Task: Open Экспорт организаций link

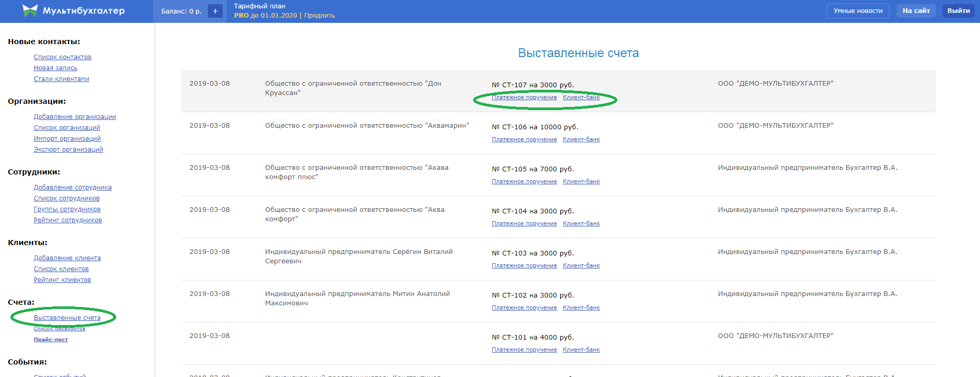Action: [x=68, y=150]
